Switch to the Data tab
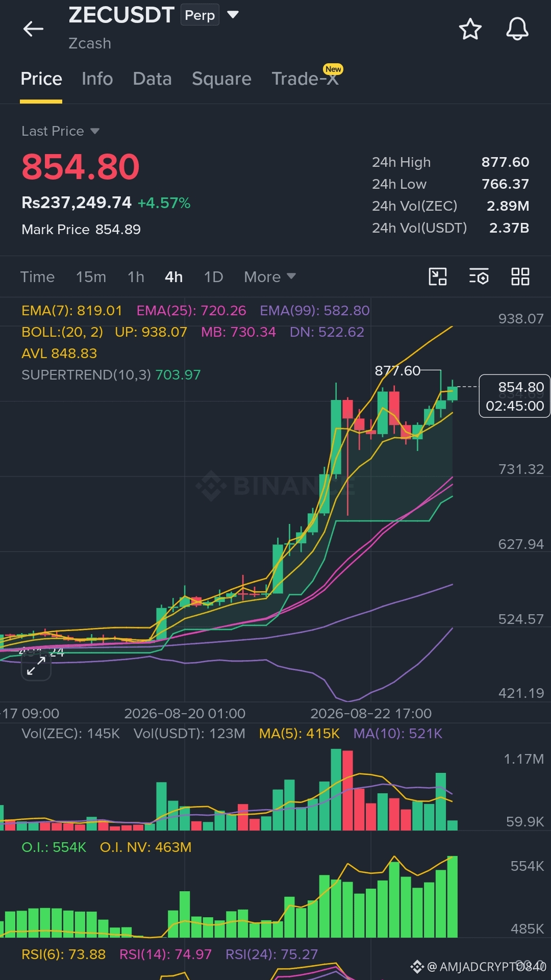 click(152, 79)
